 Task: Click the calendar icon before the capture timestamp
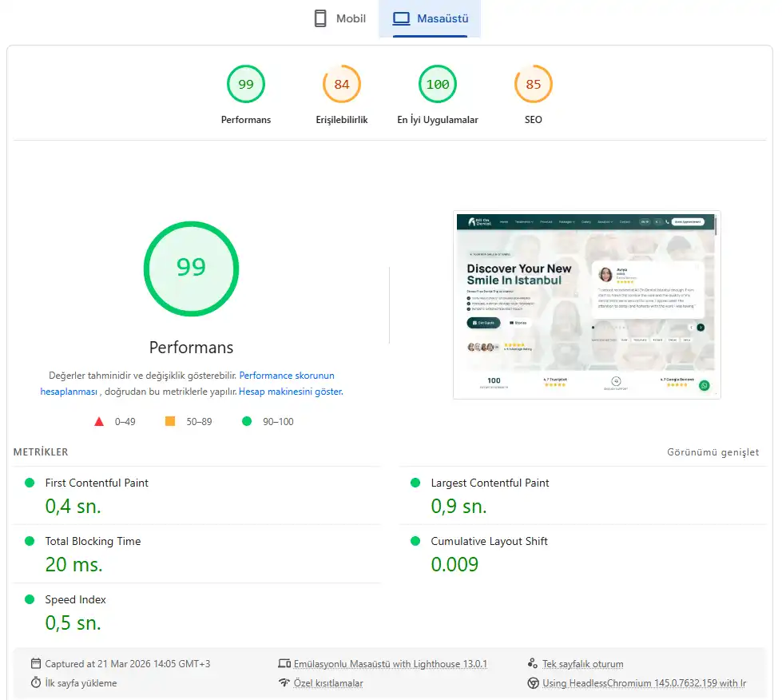[x=35, y=663]
